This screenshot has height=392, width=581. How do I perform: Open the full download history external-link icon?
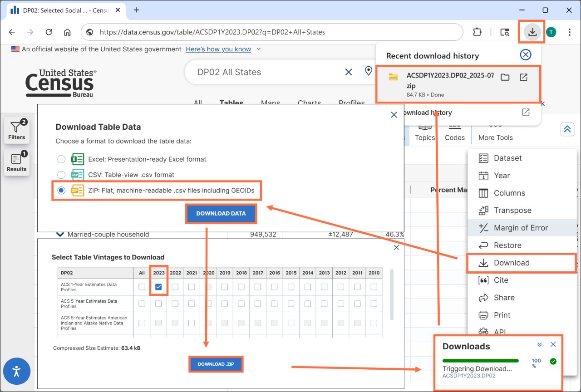pyautogui.click(x=526, y=112)
